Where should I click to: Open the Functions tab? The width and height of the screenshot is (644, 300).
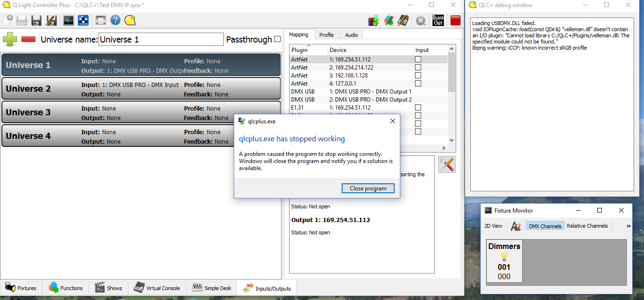click(66, 288)
